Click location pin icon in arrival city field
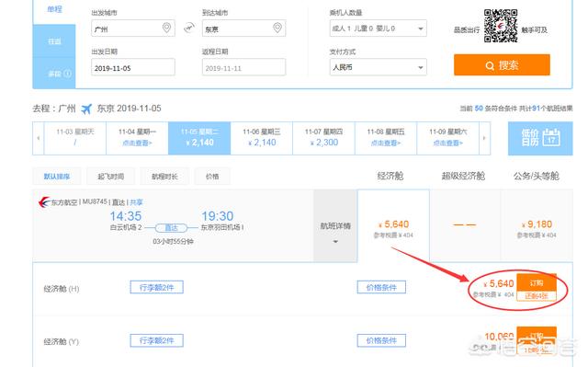 (x=277, y=28)
